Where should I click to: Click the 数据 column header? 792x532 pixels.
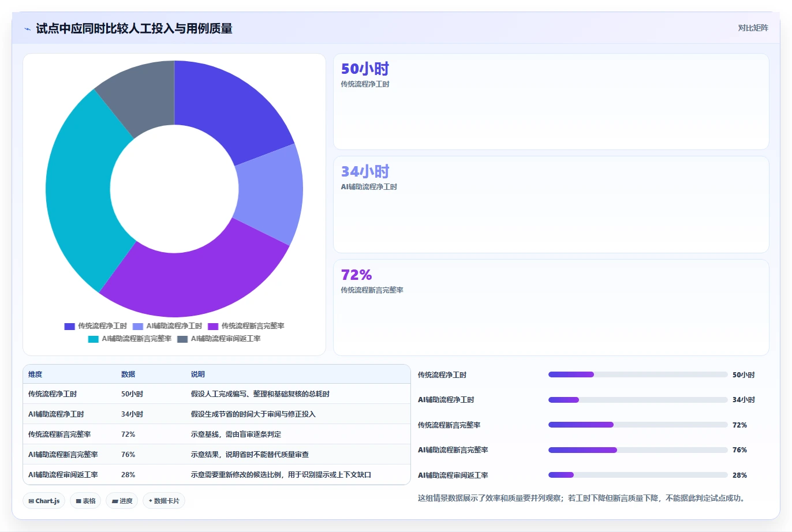click(128, 374)
